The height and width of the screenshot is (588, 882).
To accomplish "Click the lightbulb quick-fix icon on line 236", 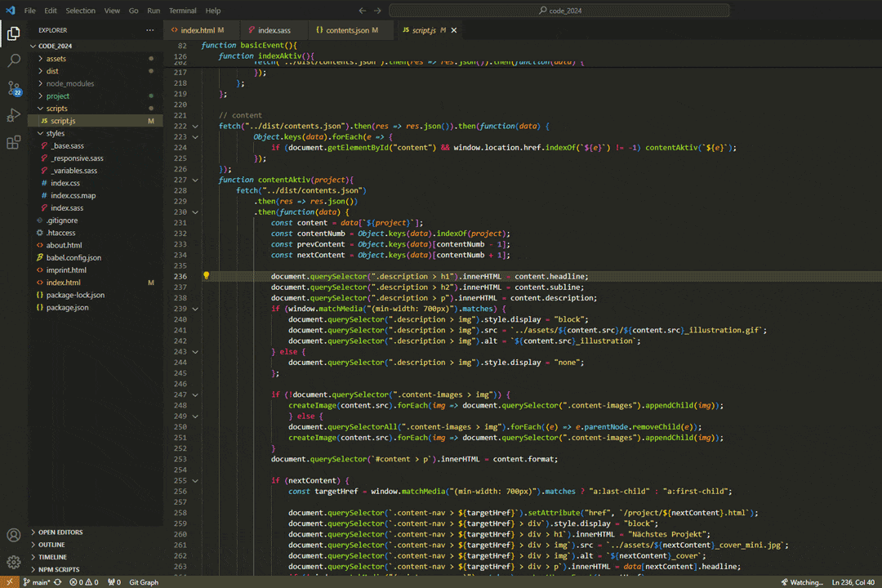I will coord(207,276).
